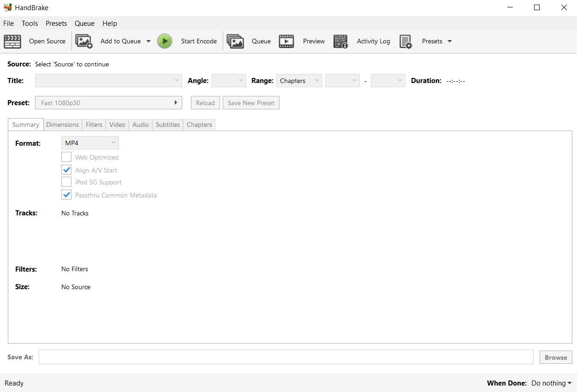This screenshot has width=577, height=392.
Task: Expand the Fast 1080p30 preset selector
Action: (108, 102)
